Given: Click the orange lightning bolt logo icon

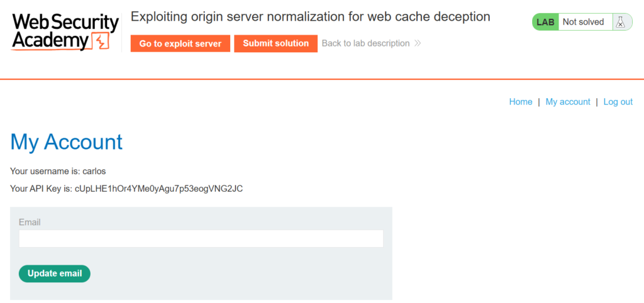Looking at the screenshot, I should coord(101,42).
